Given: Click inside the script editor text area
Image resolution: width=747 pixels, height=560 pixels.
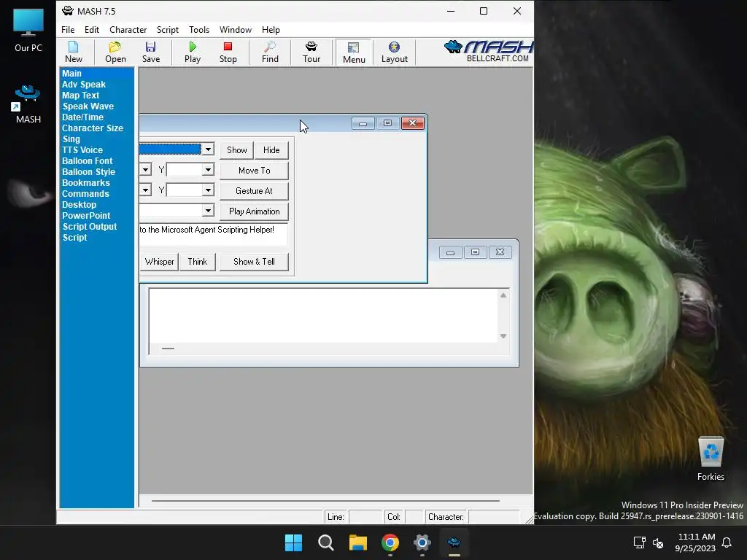Looking at the screenshot, I should click(323, 315).
